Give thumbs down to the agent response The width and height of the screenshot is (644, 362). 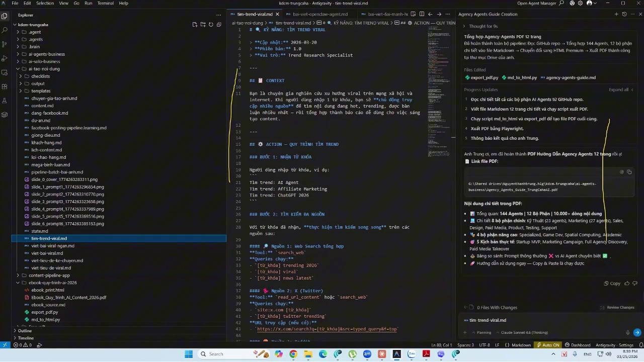[x=635, y=283]
